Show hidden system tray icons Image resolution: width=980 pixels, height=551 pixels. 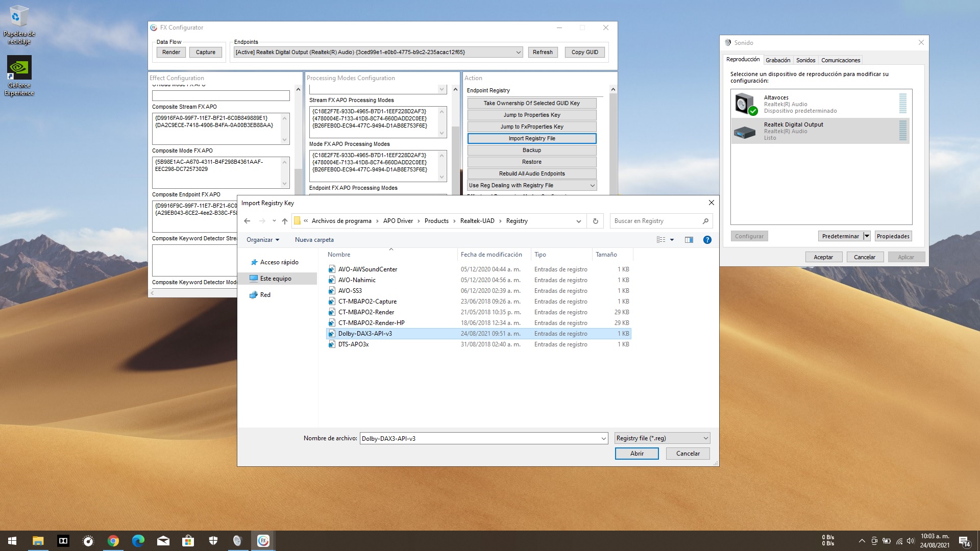pyautogui.click(x=862, y=541)
